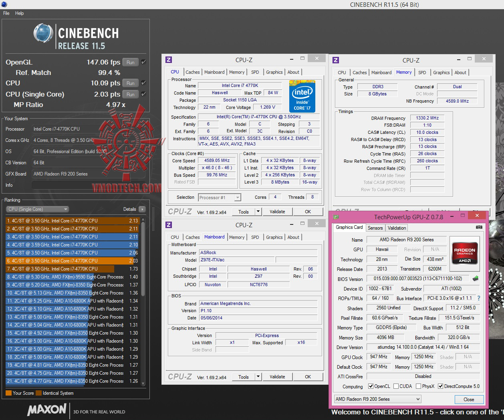
Task: Click OK in CPU-Z Mainboard window
Action: tap(308, 377)
